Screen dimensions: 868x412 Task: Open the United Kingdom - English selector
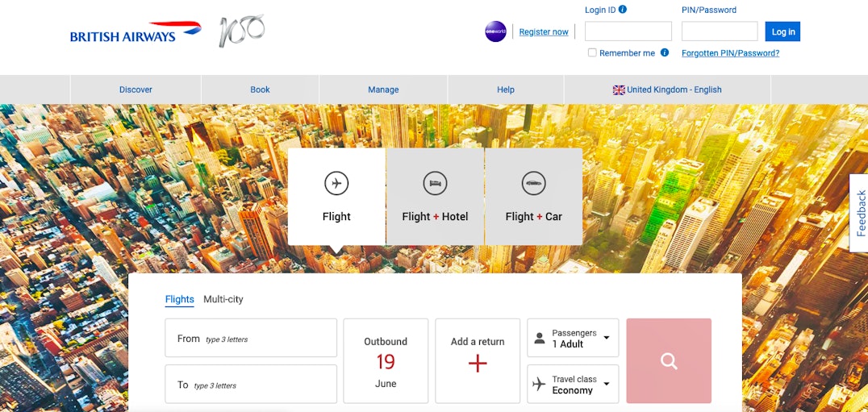pyautogui.click(x=667, y=89)
